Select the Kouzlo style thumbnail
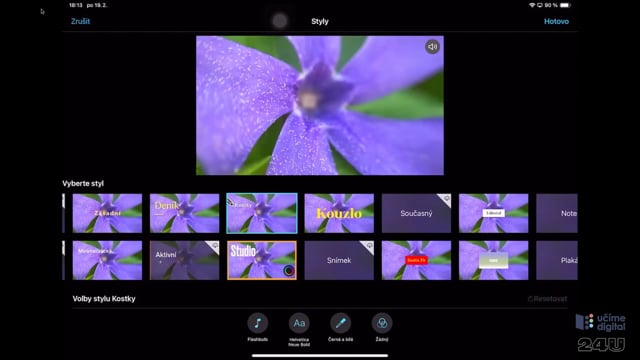 (x=339, y=213)
